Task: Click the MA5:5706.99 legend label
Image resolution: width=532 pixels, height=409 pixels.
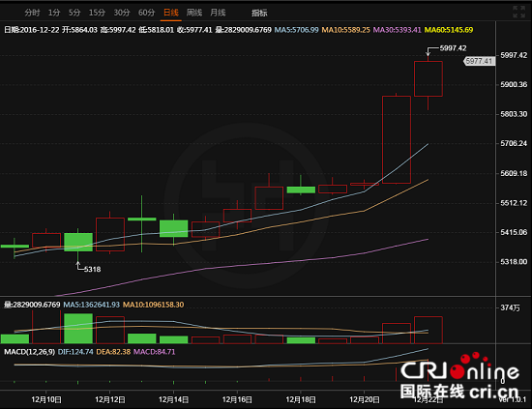Action: (x=297, y=30)
